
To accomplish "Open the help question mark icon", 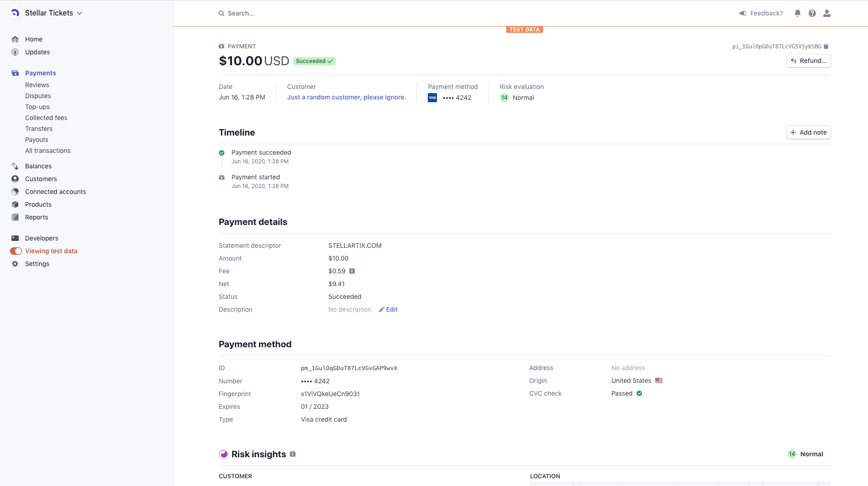I will tap(812, 13).
